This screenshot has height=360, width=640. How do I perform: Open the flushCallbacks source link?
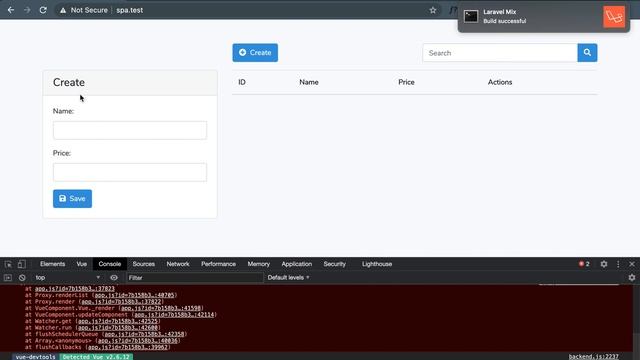click(128, 347)
